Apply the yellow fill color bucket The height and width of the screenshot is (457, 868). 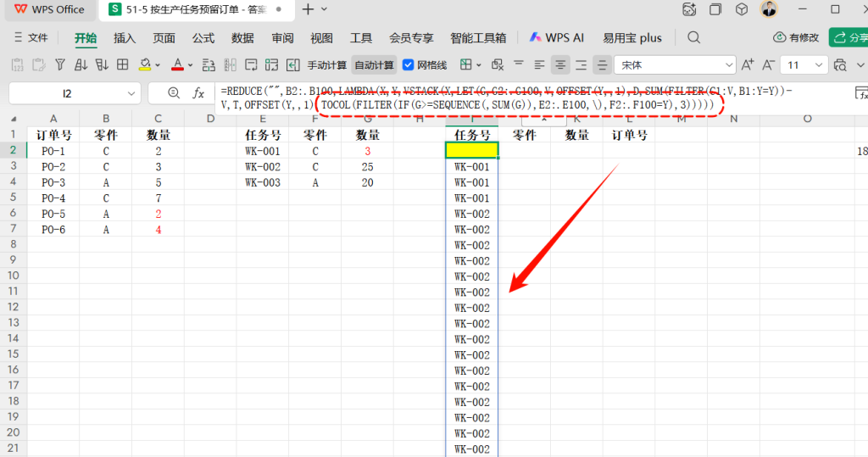click(x=145, y=64)
